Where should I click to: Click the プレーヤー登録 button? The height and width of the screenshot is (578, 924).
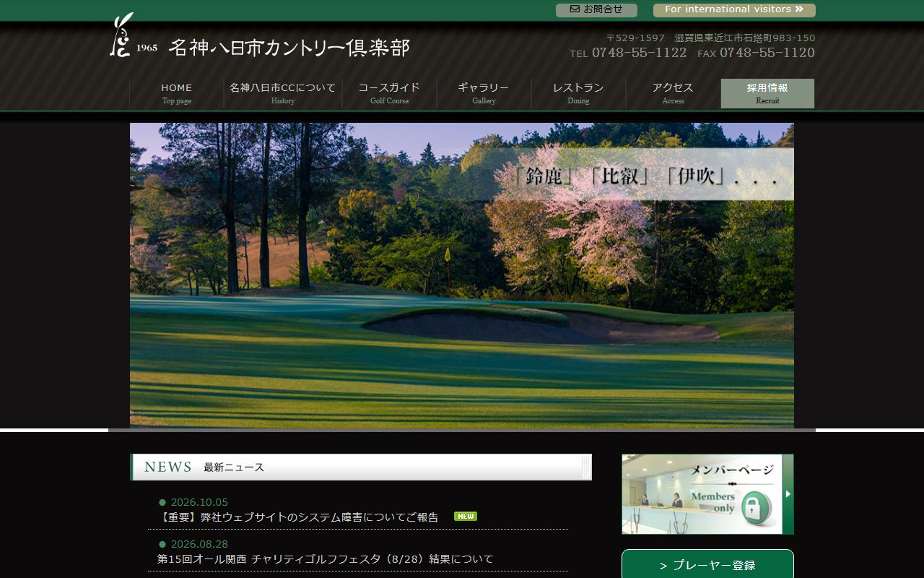coord(707,565)
